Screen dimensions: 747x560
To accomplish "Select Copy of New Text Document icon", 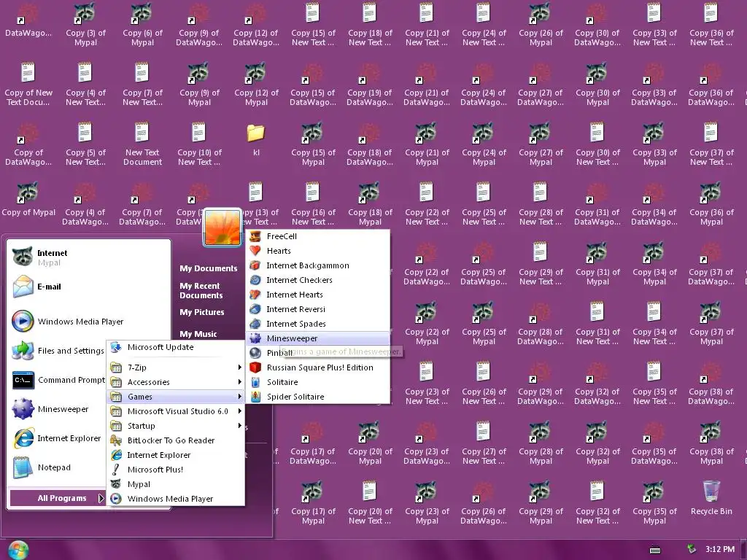I will (x=28, y=85).
